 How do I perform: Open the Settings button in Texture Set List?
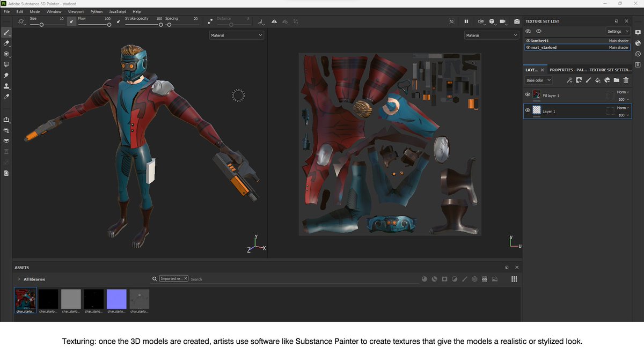(618, 32)
